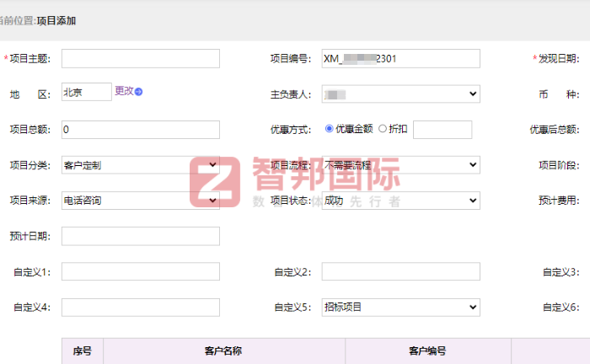590x364 pixels.
Task: Click the 地区 text box
Action: pyautogui.click(x=86, y=92)
